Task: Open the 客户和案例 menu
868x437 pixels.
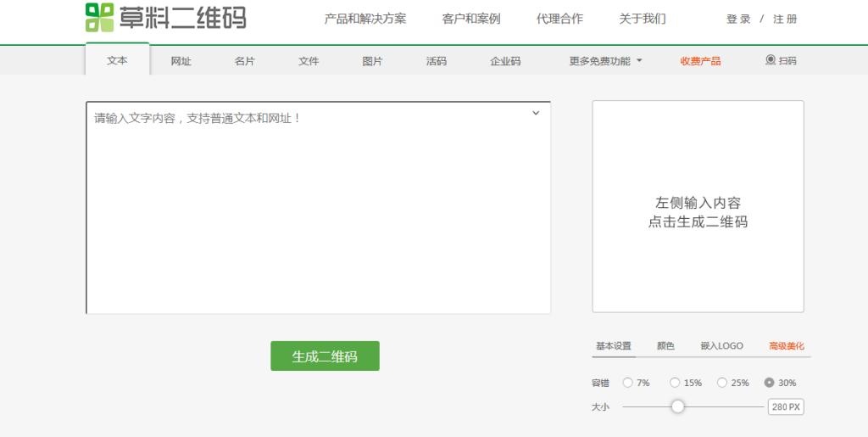Action: pyautogui.click(x=471, y=19)
